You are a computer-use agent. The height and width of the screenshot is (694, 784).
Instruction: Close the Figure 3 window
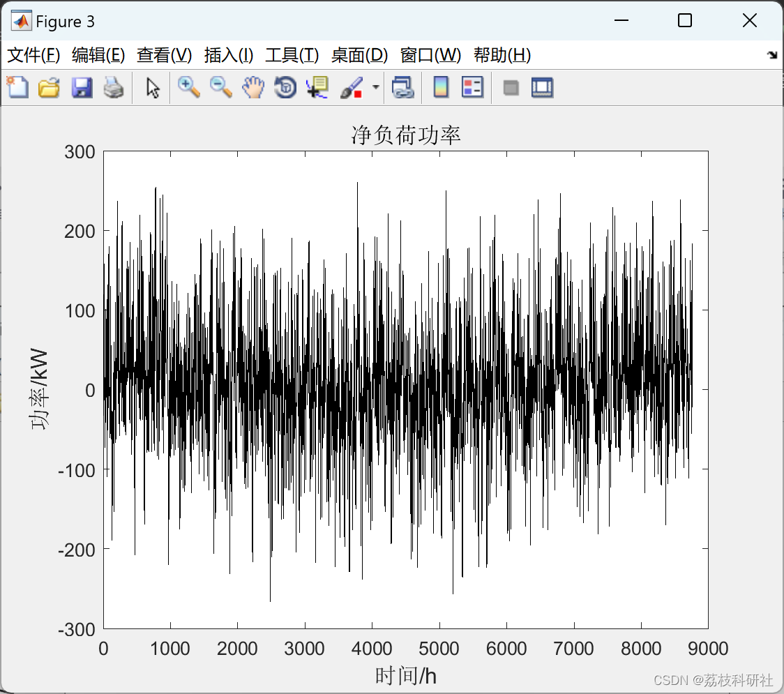(750, 20)
